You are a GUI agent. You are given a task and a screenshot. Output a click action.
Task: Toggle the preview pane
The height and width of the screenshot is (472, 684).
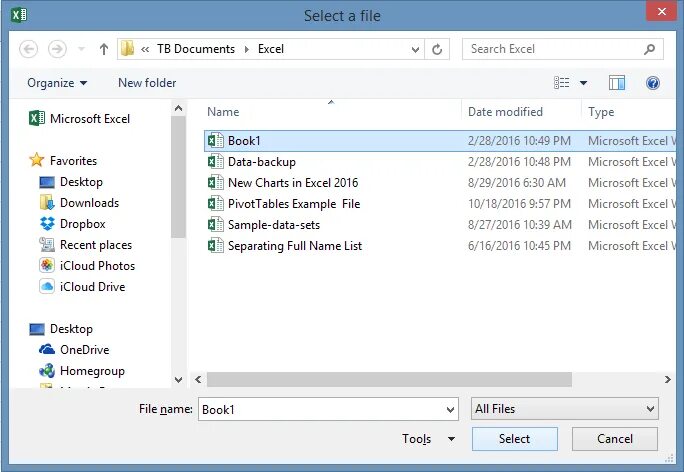(x=616, y=82)
